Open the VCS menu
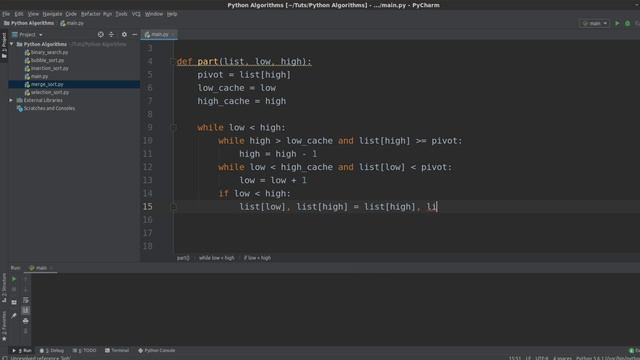Image resolution: width=640 pixels, height=360 pixels. click(136, 14)
